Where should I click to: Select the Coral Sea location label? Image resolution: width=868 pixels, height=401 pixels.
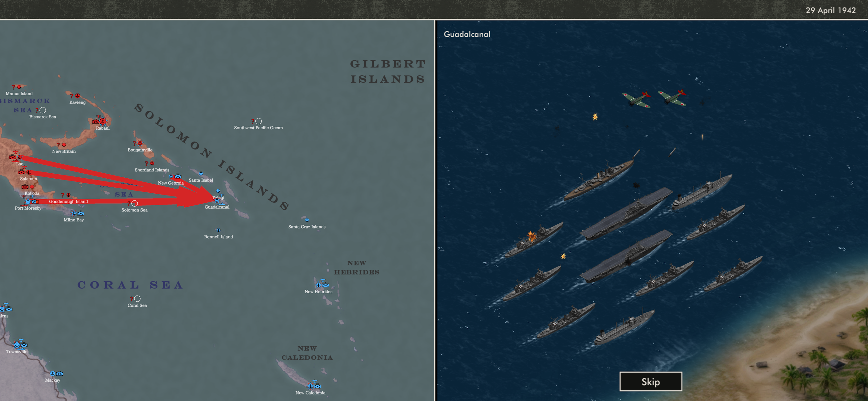click(137, 305)
